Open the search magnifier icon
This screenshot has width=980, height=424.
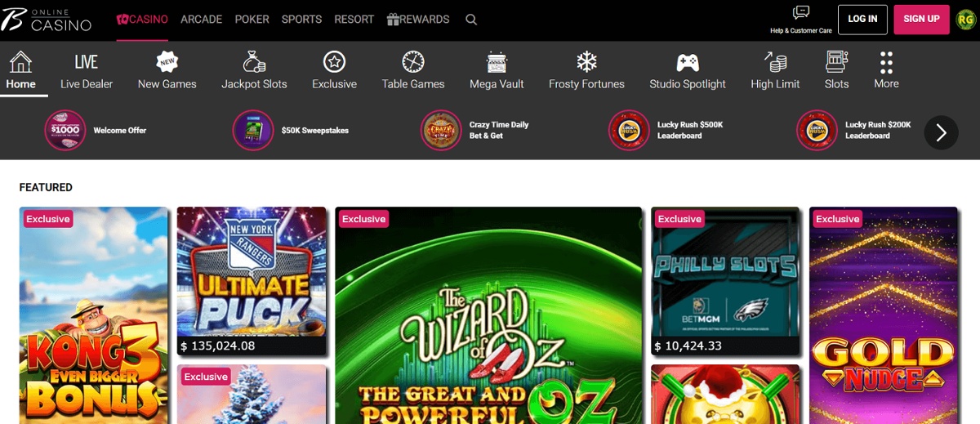click(x=471, y=20)
